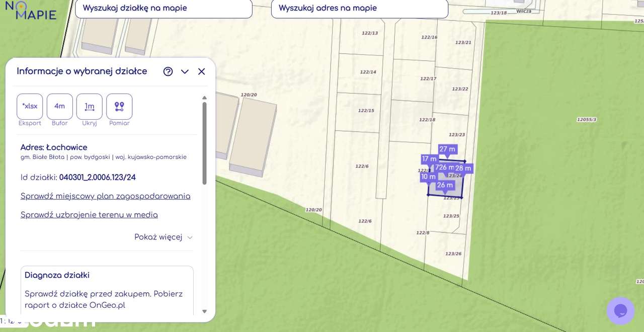Select parcel 122/18 on the map
The height and width of the screenshot is (332, 644).
(427, 120)
